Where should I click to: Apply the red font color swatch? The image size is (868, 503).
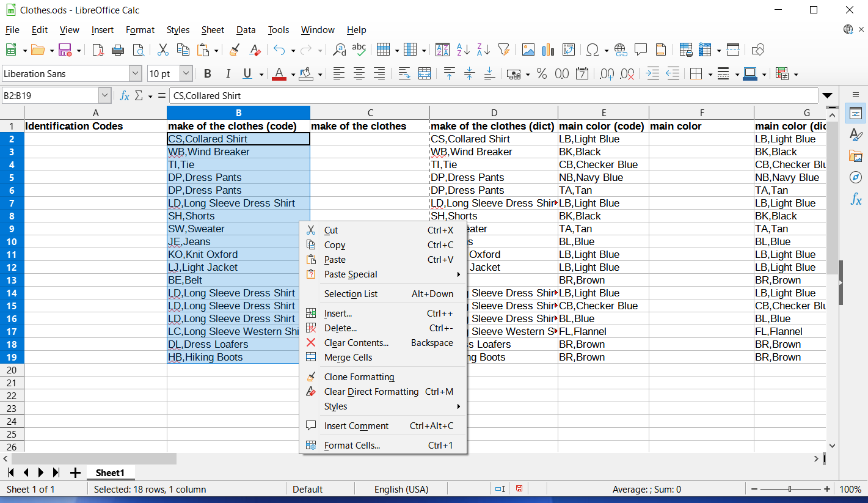[x=279, y=74]
